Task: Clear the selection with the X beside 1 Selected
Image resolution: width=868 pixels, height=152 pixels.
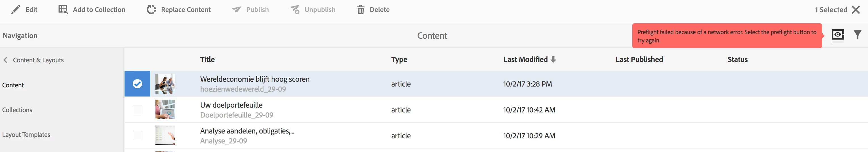Action: pyautogui.click(x=856, y=9)
